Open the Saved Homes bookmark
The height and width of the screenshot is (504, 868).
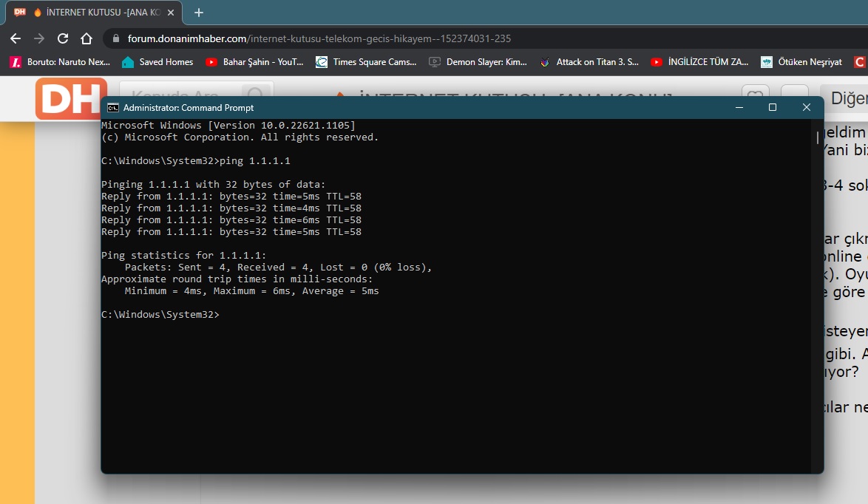click(157, 62)
